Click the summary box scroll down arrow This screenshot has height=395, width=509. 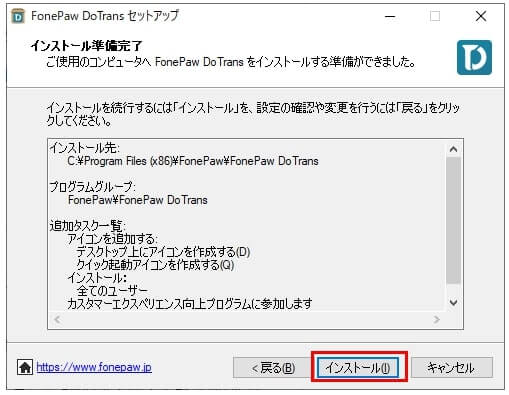tap(453, 302)
